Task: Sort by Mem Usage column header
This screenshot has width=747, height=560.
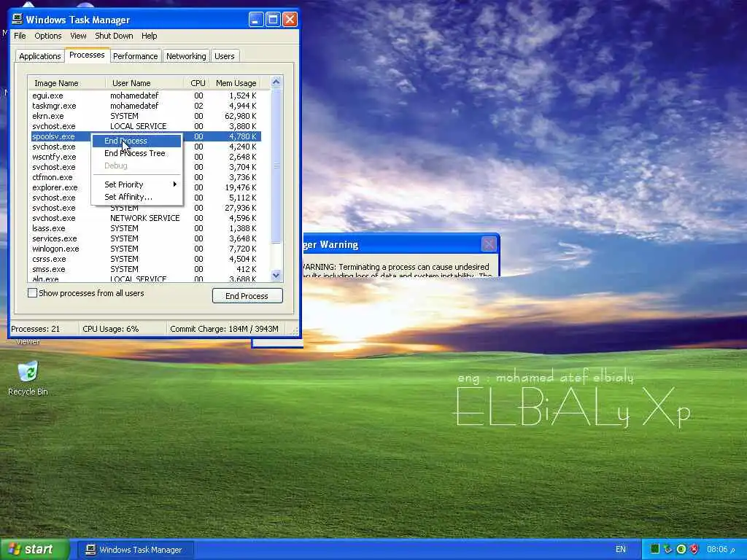Action: tap(236, 83)
